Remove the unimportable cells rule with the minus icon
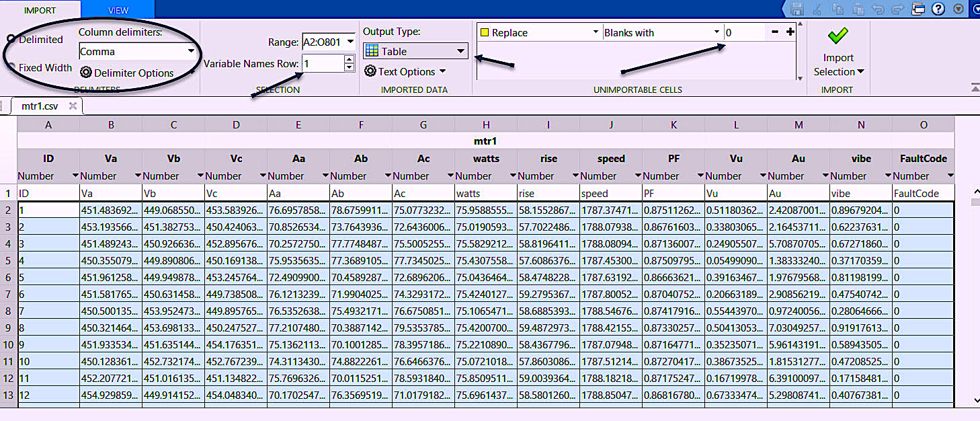The image size is (980, 421). [x=775, y=32]
